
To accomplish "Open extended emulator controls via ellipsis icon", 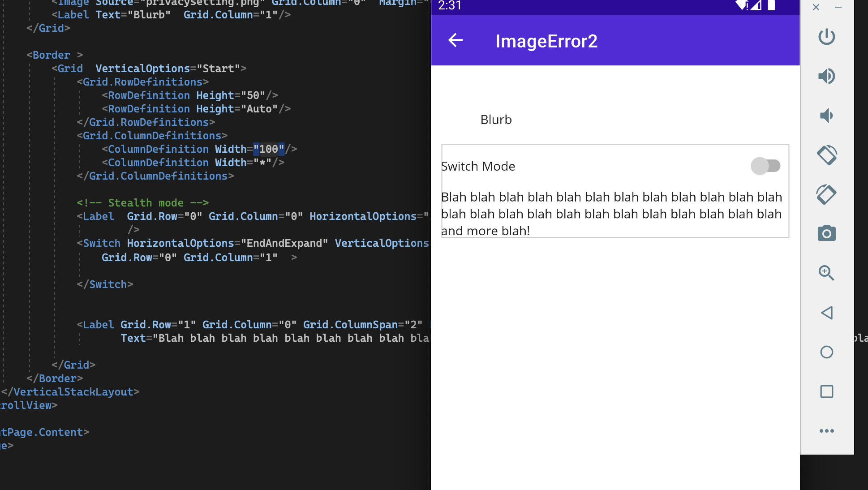I will pos(827,430).
